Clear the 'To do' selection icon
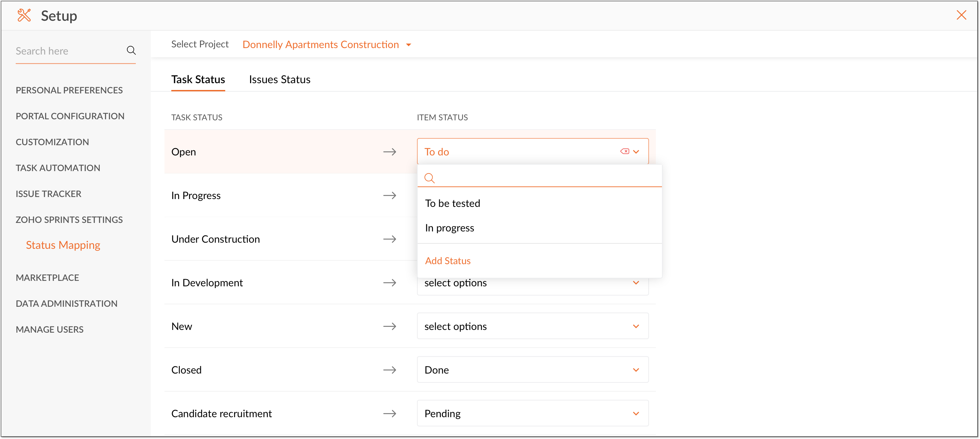Image resolution: width=980 pixels, height=439 pixels. 624,151
